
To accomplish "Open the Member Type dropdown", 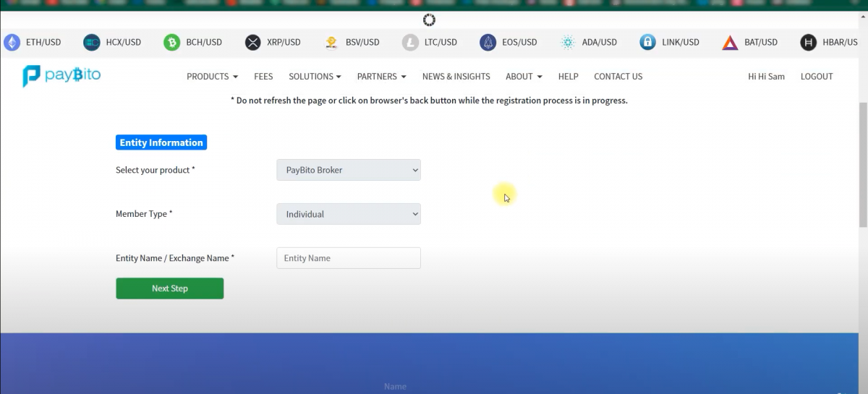I will 349,214.
